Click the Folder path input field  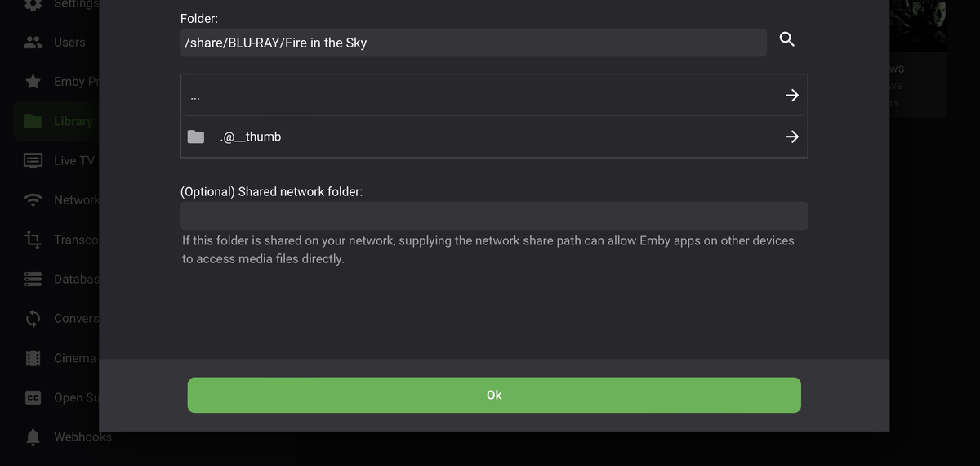pyautogui.click(x=473, y=43)
